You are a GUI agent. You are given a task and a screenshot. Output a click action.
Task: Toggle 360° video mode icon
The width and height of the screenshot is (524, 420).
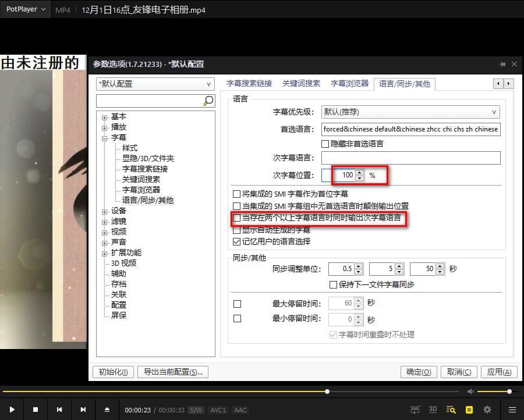click(x=415, y=410)
